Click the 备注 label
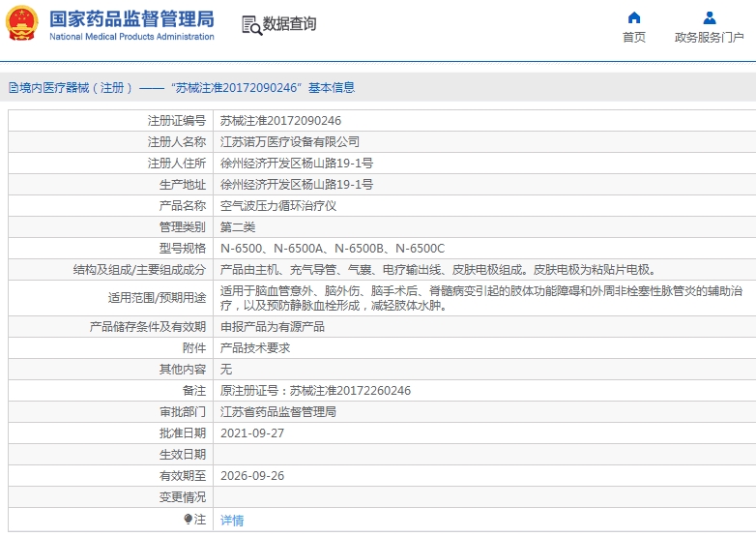Viewport: 756px width, 537px height. 193,390
